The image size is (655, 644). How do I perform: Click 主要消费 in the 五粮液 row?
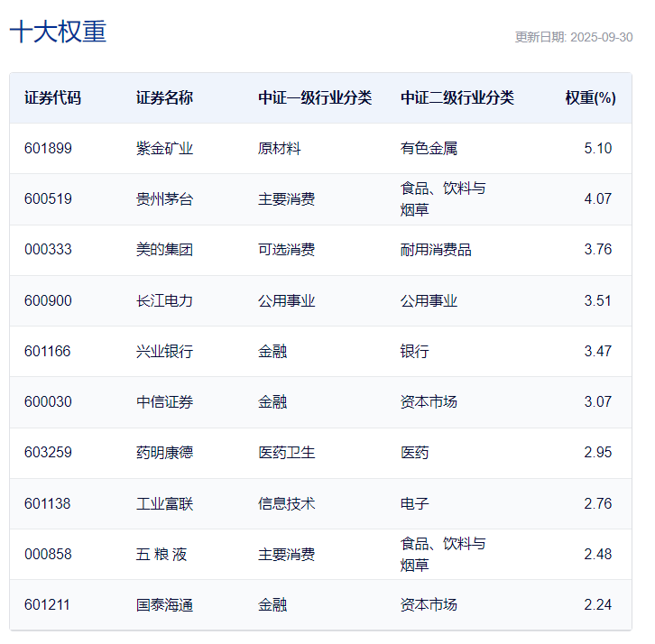point(287,554)
